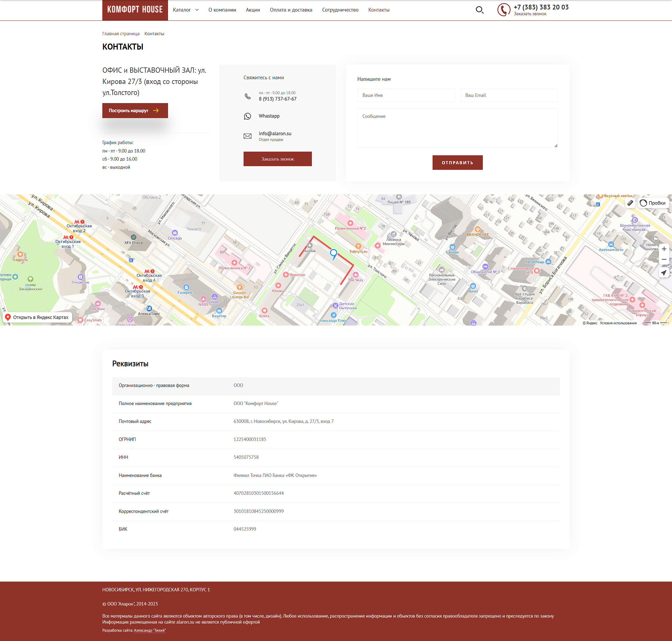Focus the Ваш Email input field
672x641 pixels.
coord(509,95)
